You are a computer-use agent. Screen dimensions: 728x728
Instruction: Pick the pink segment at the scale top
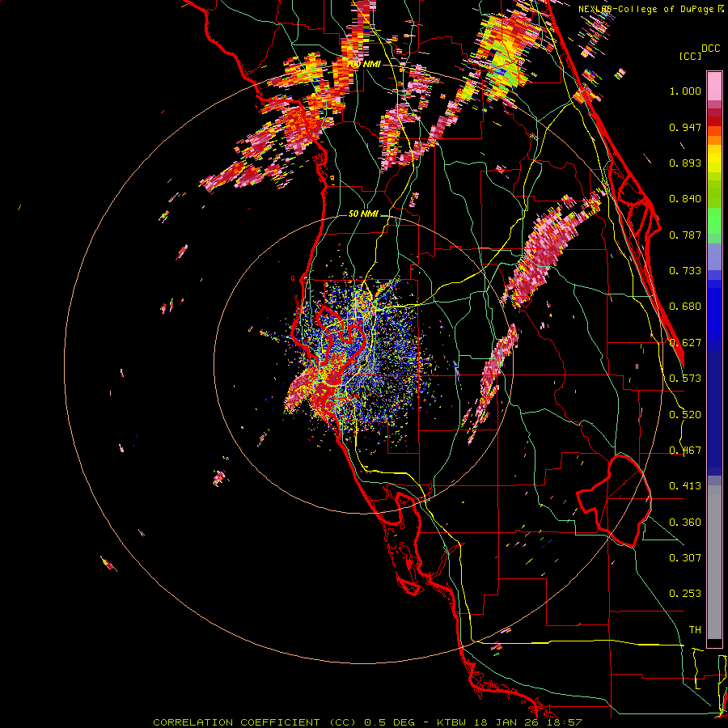click(714, 86)
